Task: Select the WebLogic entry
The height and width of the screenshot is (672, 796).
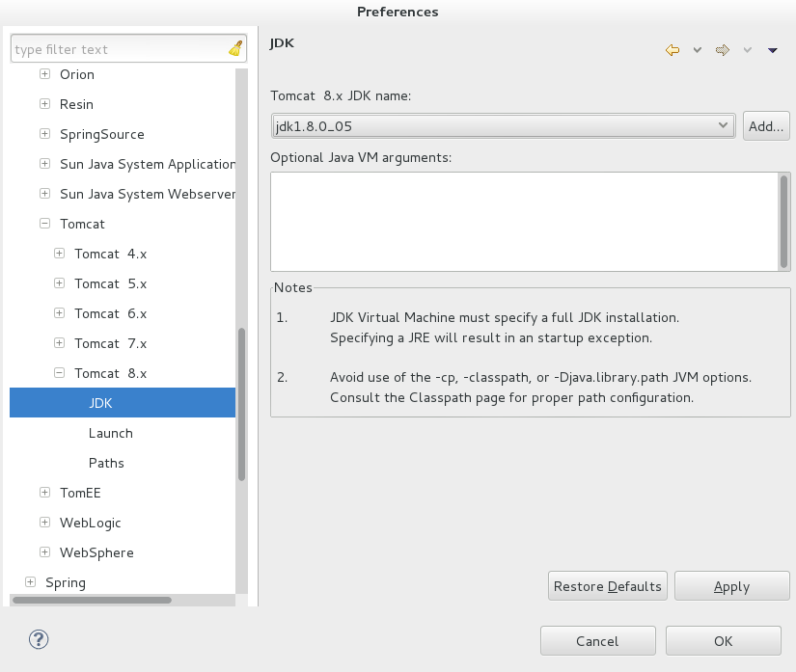Action: [x=91, y=523]
